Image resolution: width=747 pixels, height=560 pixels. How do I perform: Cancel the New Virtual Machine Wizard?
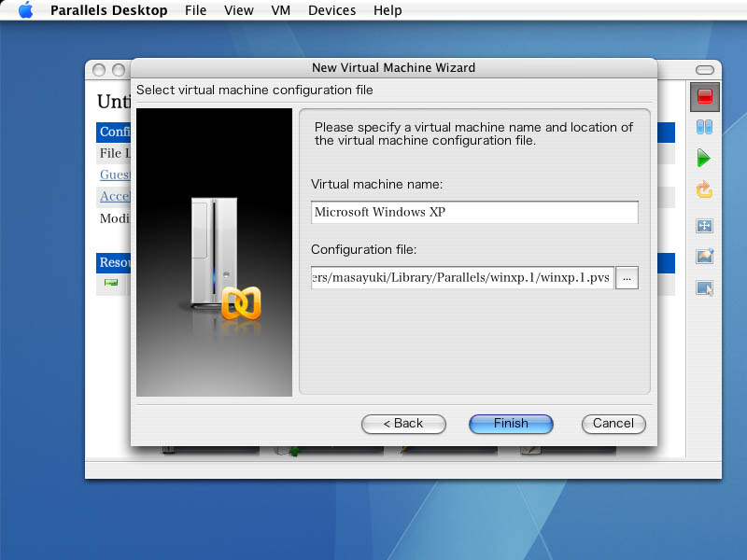(613, 424)
